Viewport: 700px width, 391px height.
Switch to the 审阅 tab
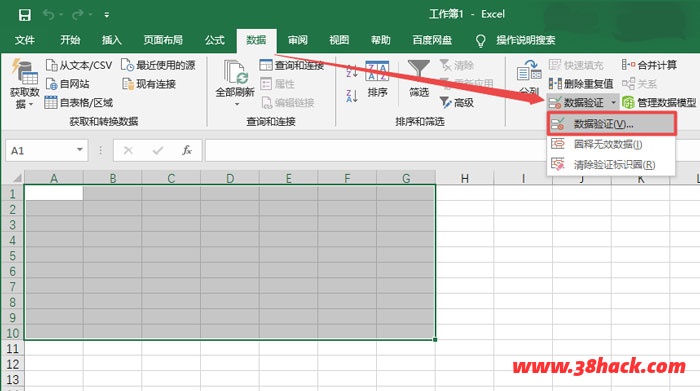click(x=297, y=40)
